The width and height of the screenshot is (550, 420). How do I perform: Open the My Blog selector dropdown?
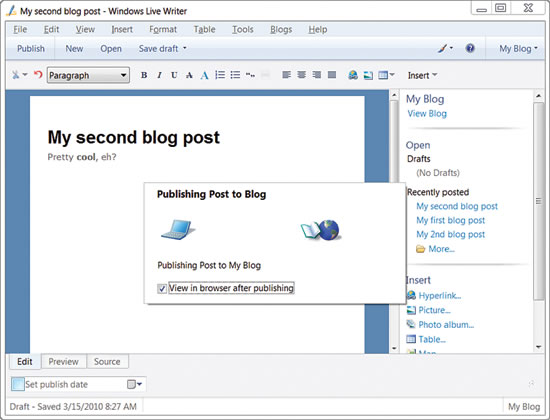[518, 49]
